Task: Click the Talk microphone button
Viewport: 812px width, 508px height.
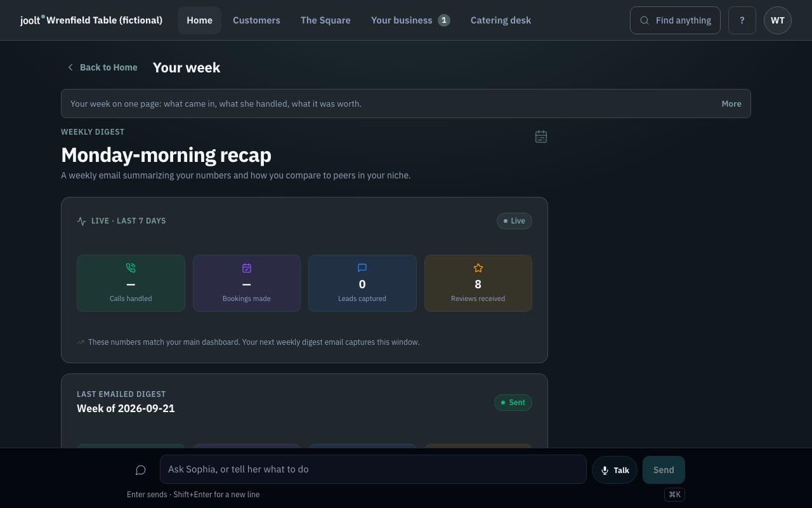Action: [615, 470]
